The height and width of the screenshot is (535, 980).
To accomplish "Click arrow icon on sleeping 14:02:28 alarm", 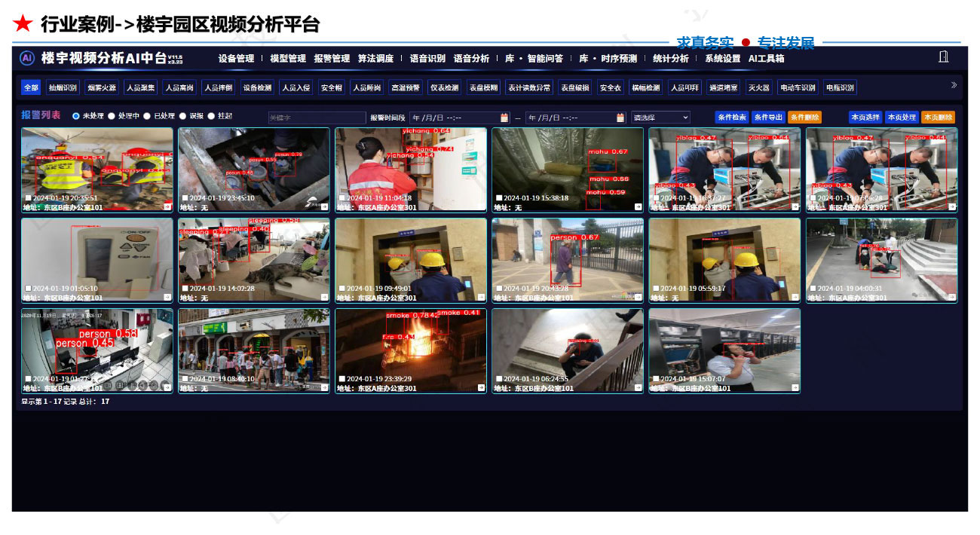I will click(324, 297).
